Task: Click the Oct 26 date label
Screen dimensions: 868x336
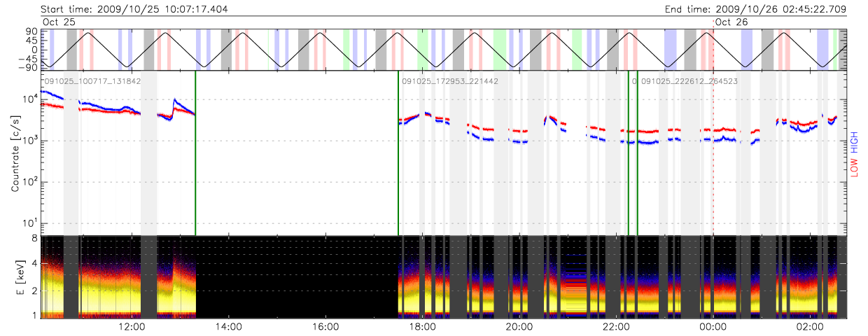Action: [731, 22]
